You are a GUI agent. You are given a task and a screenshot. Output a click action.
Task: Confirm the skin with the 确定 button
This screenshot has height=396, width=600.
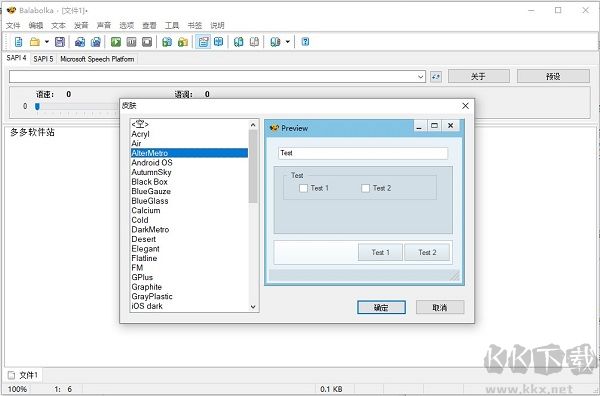coord(381,307)
